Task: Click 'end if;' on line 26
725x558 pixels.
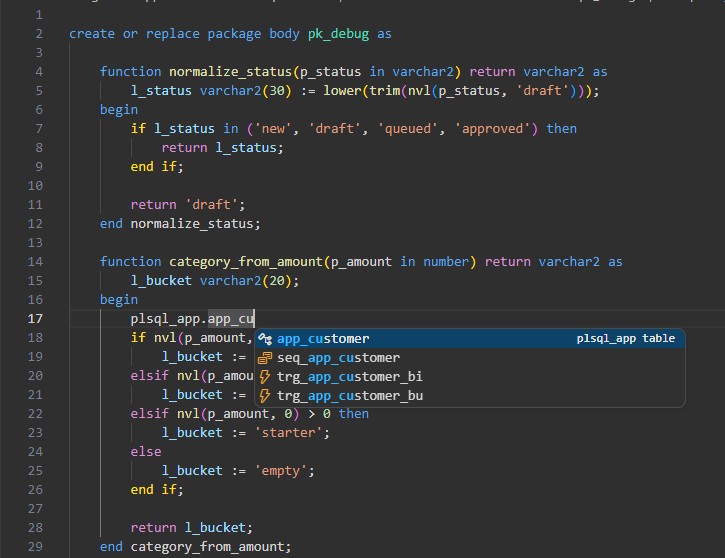Action: [157, 490]
